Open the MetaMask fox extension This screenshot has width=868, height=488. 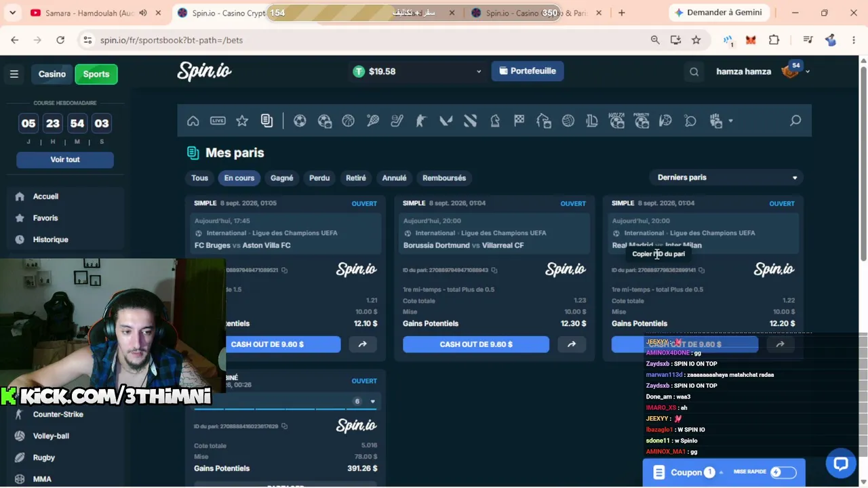pyautogui.click(x=751, y=40)
